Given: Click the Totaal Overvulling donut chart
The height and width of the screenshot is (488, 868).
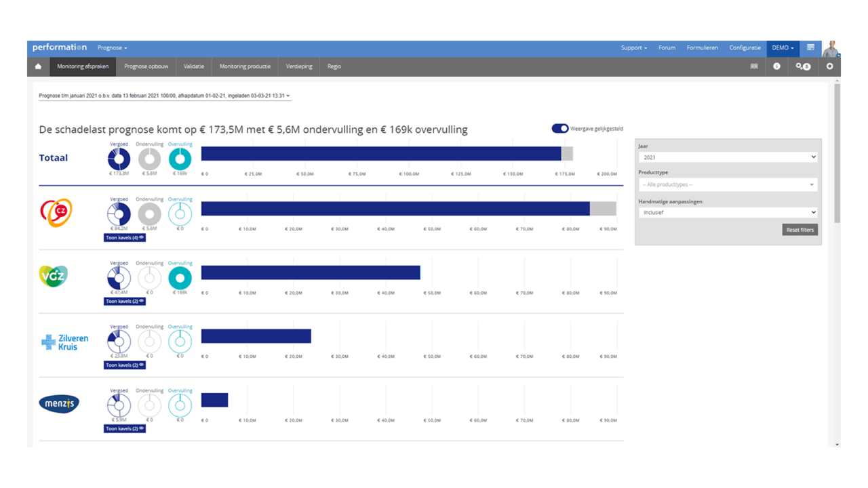Looking at the screenshot, I should [x=180, y=159].
